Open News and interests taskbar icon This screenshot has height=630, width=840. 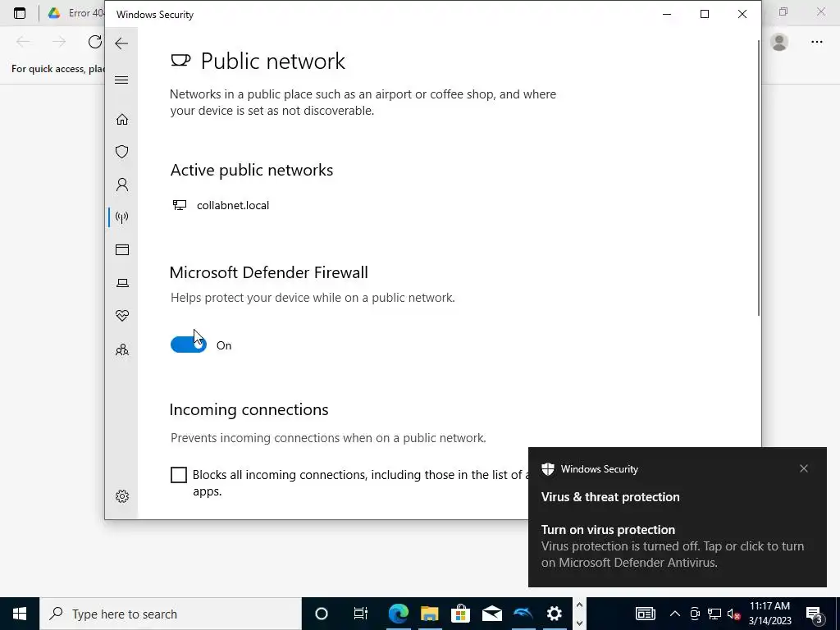pos(646,614)
